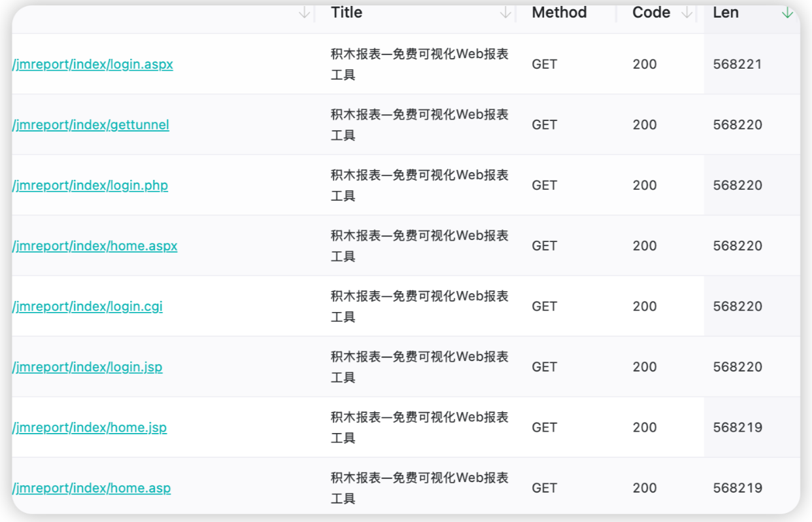Select Len value in login.php row
Image resolution: width=812 pixels, height=522 pixels.
pos(737,185)
